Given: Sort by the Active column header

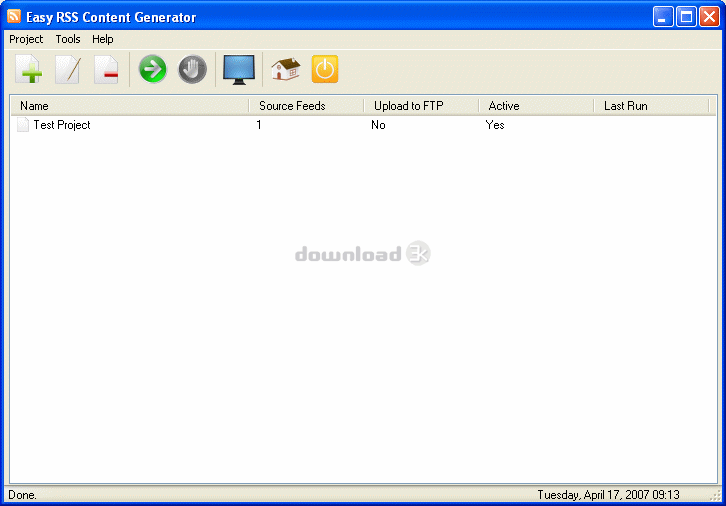Looking at the screenshot, I should pyautogui.click(x=536, y=106).
